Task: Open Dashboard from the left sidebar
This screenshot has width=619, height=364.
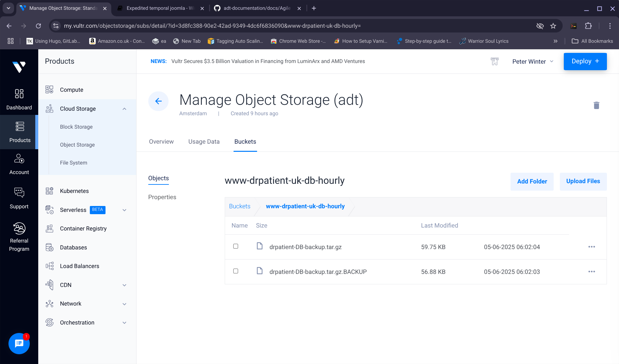Action: pos(19,99)
